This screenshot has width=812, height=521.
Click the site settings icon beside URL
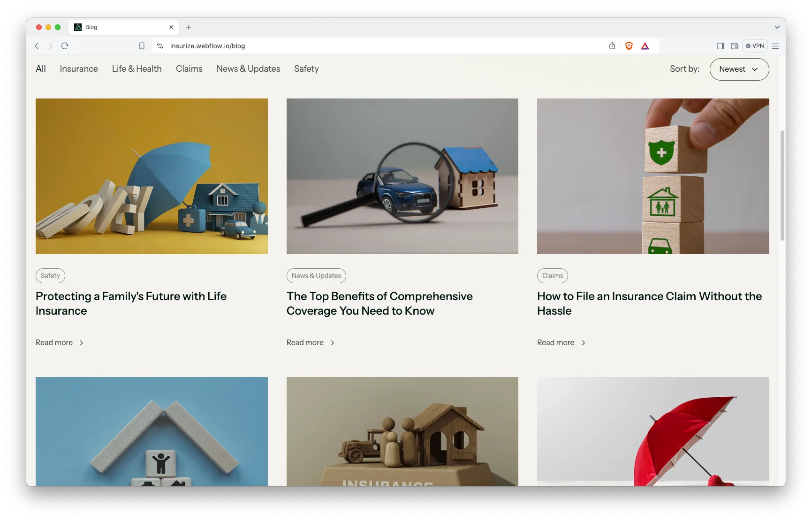click(160, 46)
